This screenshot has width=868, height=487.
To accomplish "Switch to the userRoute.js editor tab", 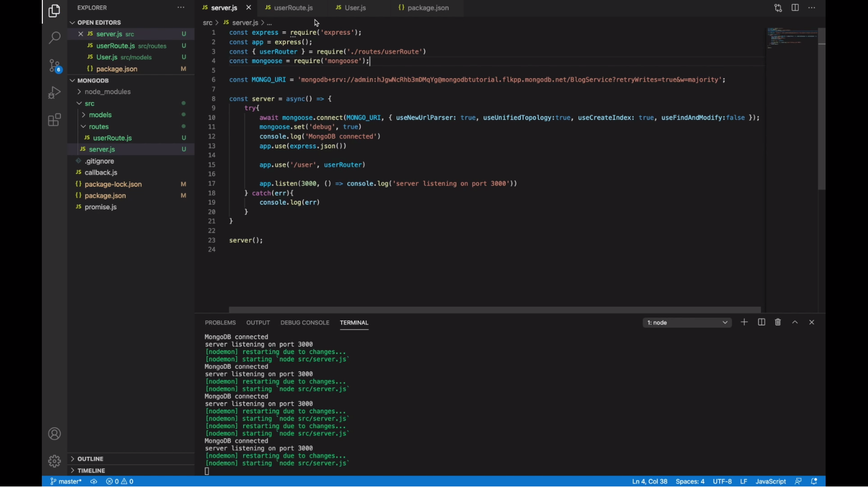I will click(x=293, y=8).
